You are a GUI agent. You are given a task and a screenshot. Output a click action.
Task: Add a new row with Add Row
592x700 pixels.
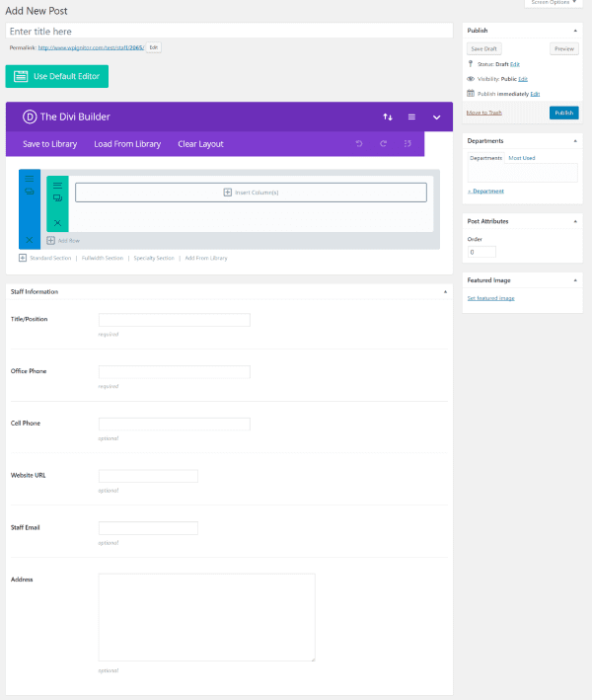pyautogui.click(x=63, y=241)
